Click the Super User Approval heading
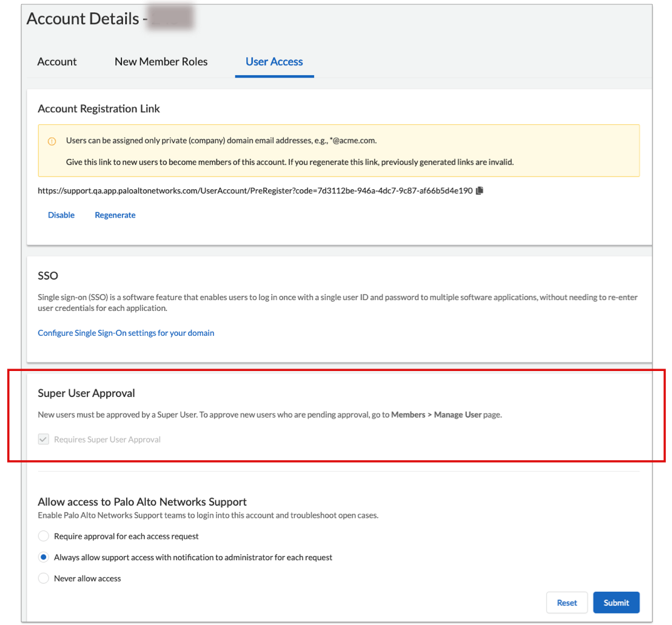 [x=86, y=393]
